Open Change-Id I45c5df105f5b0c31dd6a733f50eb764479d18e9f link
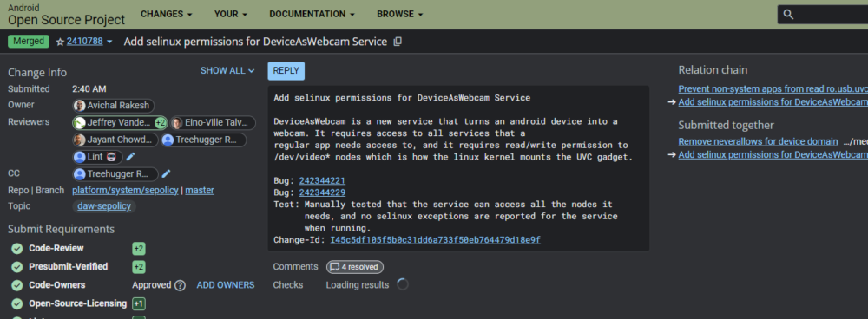The image size is (868, 319). [435, 240]
